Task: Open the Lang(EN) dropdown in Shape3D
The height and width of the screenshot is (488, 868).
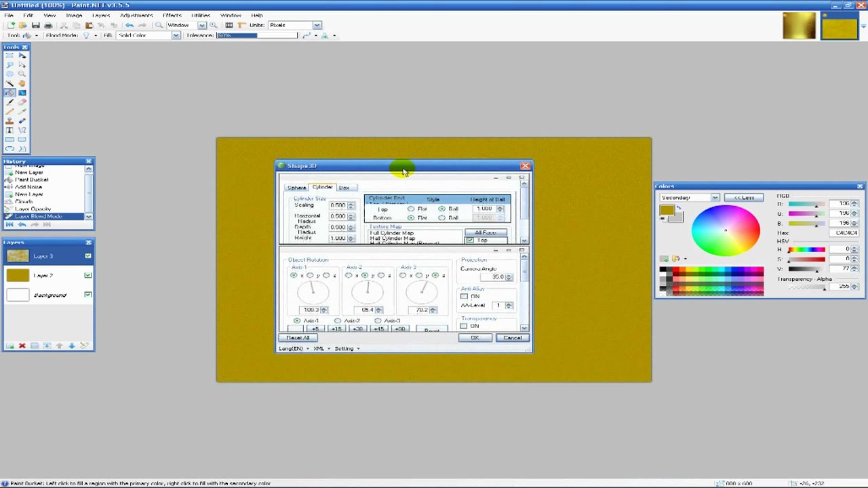Action: tap(294, 348)
